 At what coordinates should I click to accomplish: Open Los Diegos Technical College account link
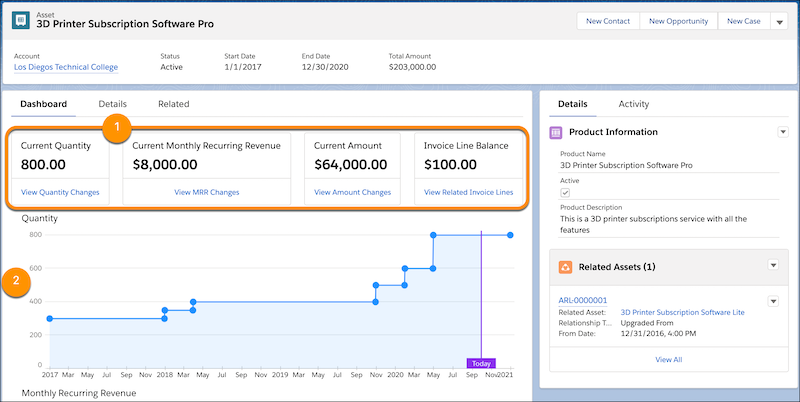click(66, 67)
